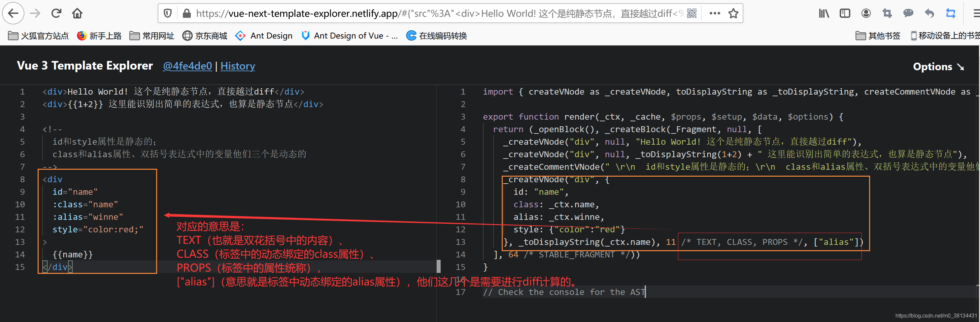Open the Ant Design of Vue bookmark
The image size is (980, 322).
click(349, 36)
